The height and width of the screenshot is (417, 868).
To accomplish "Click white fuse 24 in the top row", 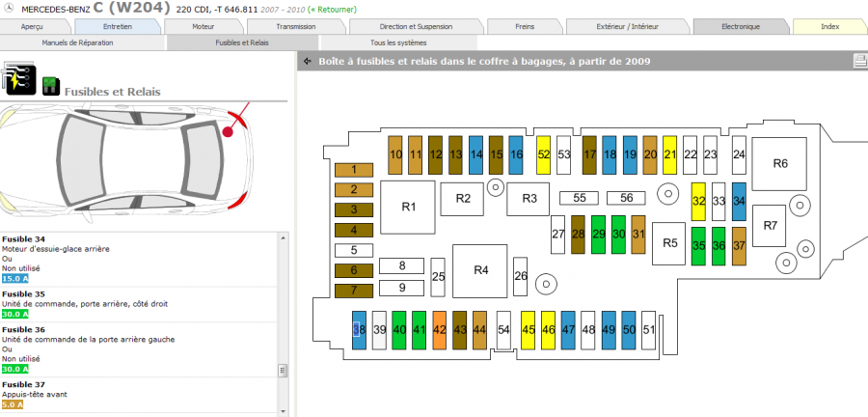I will pyautogui.click(x=739, y=155).
